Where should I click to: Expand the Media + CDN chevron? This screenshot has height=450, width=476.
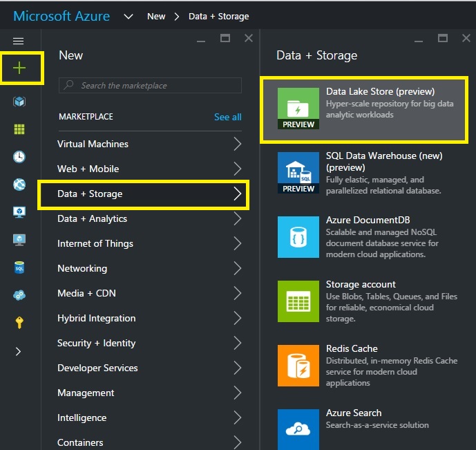(x=238, y=293)
